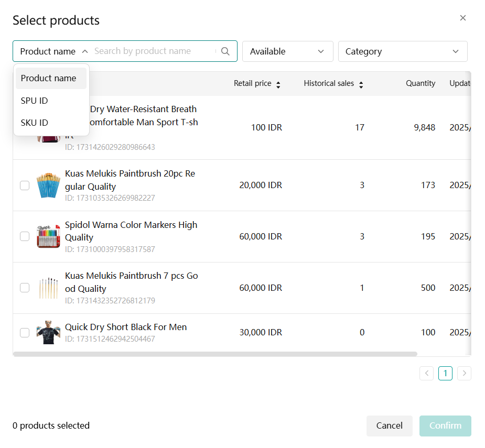Choose SPU ID from the dropdown list
The width and height of the screenshot is (485, 448).
pos(35,101)
